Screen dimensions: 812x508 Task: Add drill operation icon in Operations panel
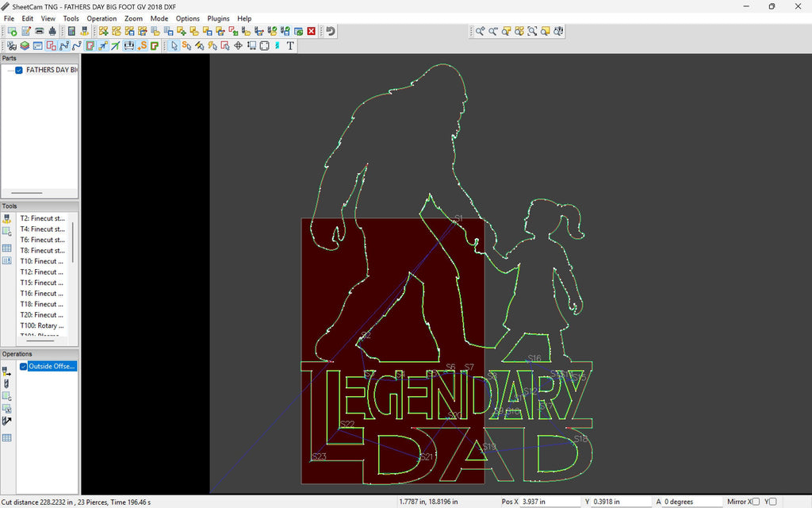point(6,383)
